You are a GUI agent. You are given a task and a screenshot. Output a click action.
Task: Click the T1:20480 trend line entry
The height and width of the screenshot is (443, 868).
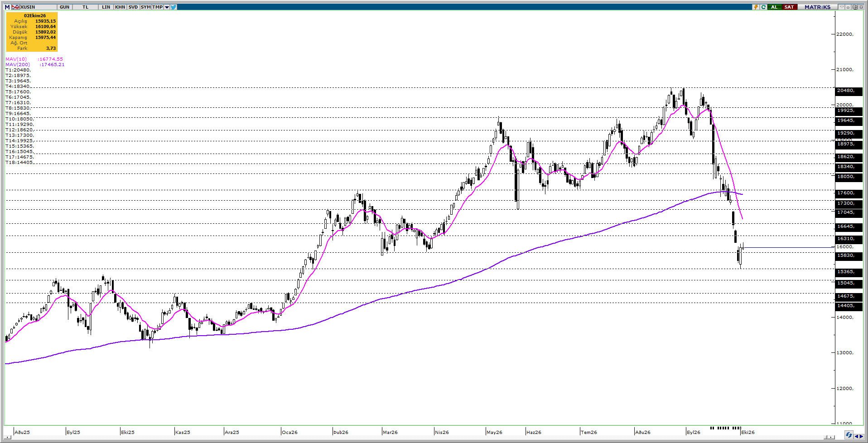tap(18, 70)
